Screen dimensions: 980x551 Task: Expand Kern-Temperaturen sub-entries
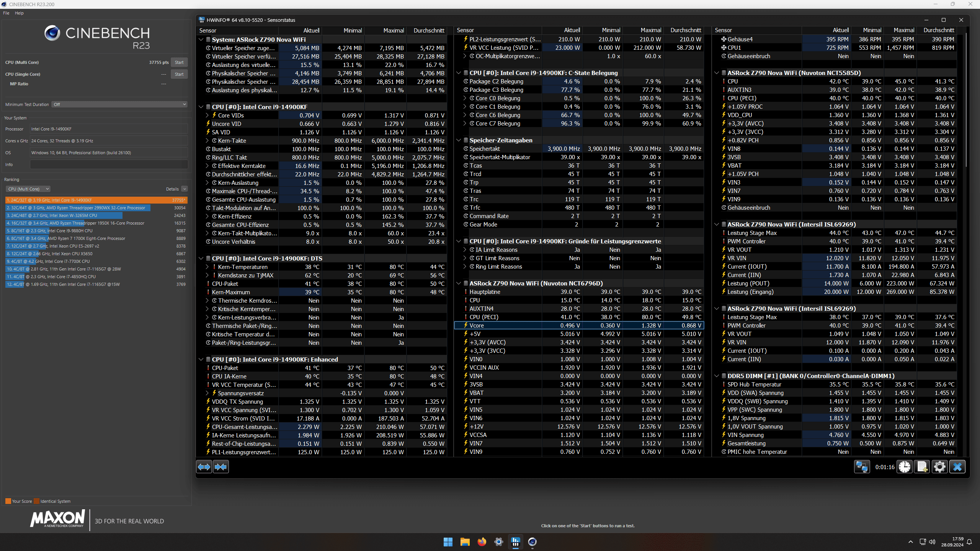click(x=207, y=267)
